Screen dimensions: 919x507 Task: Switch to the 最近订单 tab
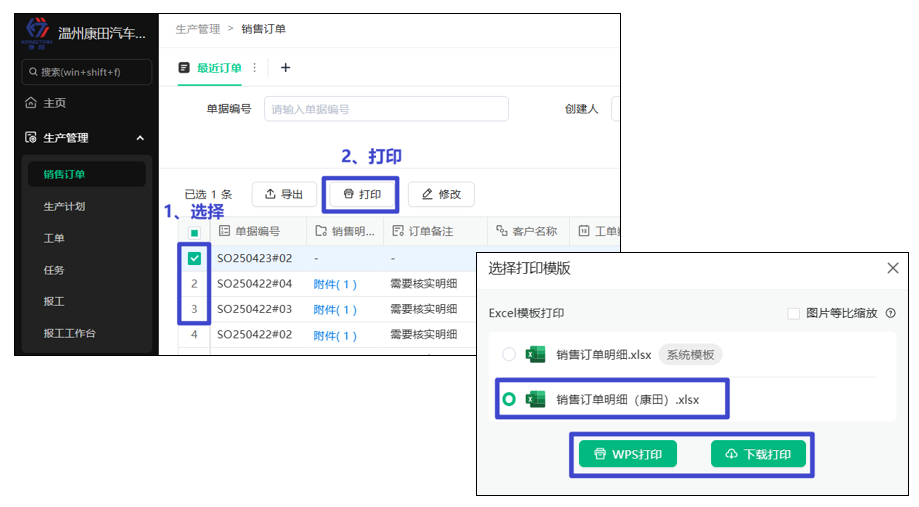pyautogui.click(x=219, y=68)
